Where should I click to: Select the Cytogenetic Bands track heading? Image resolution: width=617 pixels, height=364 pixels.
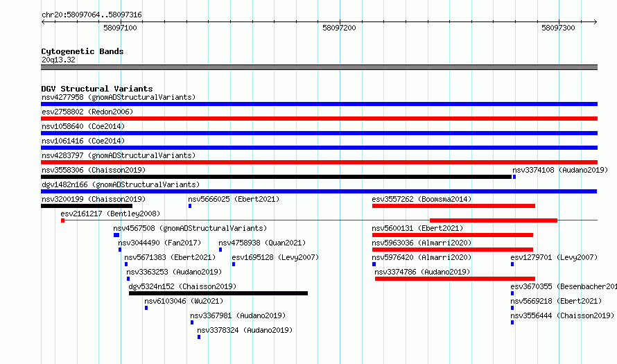(82, 51)
